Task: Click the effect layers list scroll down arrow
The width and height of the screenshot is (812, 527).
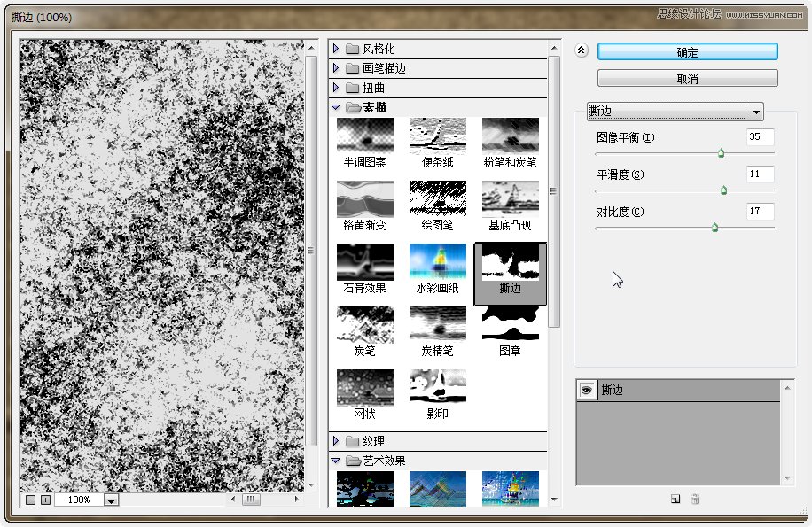Action: pyautogui.click(x=787, y=478)
